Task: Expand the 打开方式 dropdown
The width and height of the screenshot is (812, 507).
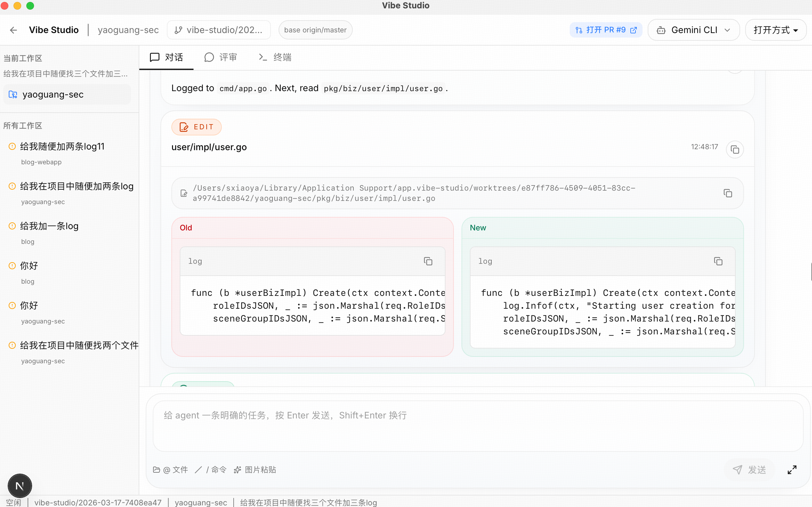Action: pos(775,30)
